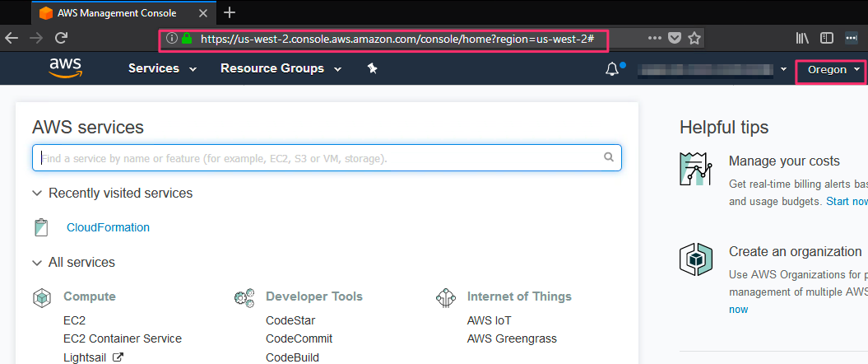Click the green padlock security icon

click(187, 38)
